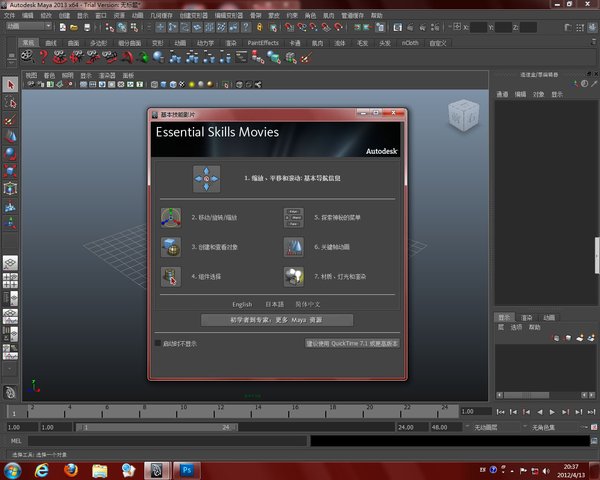Select English as the movie language
The image size is (600, 480).
pos(242,304)
